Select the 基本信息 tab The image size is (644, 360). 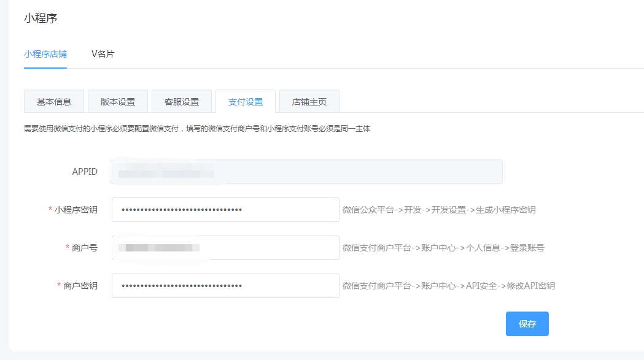54,102
